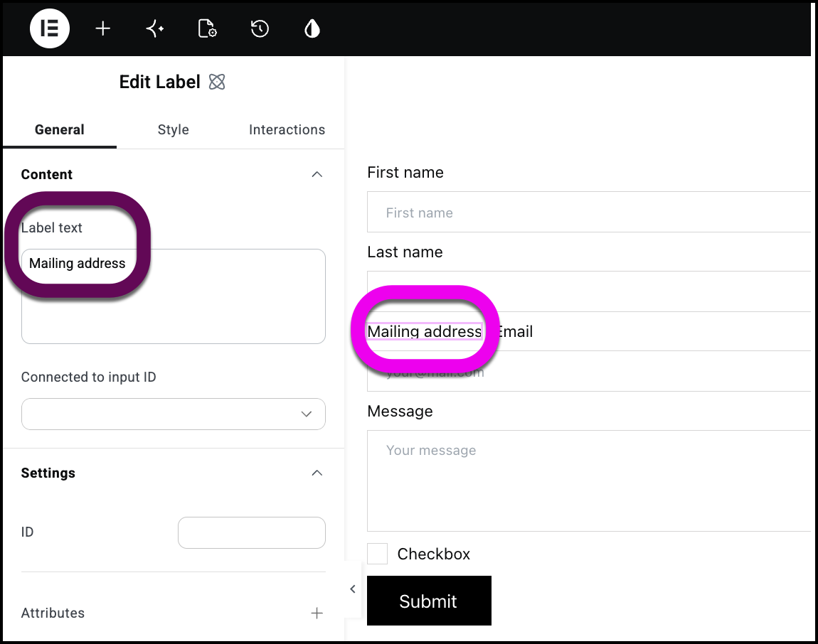Tick the Checkbox box in the form
The width and height of the screenshot is (818, 644).
377,554
